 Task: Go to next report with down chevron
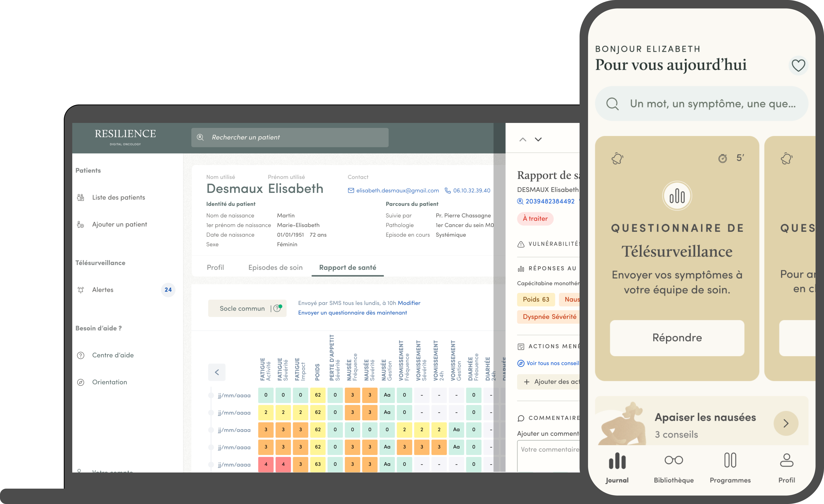pos(538,140)
